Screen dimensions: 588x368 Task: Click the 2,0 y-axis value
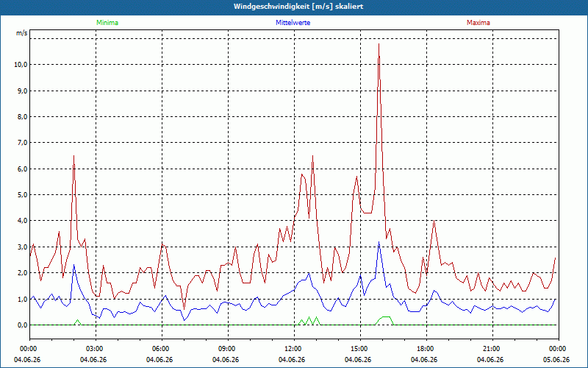(22, 273)
